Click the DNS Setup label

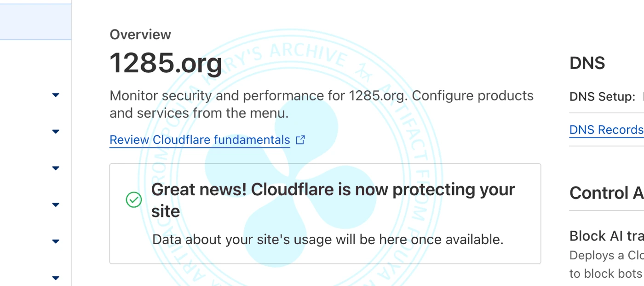point(602,97)
